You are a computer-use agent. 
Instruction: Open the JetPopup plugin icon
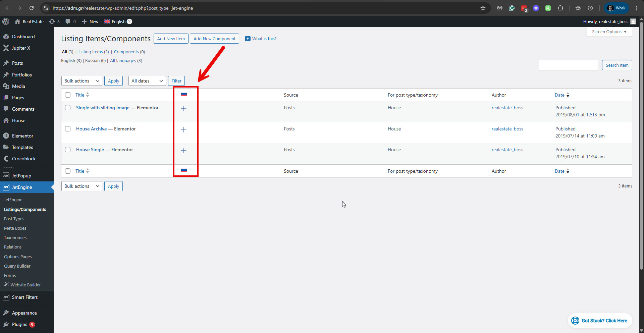point(6,176)
